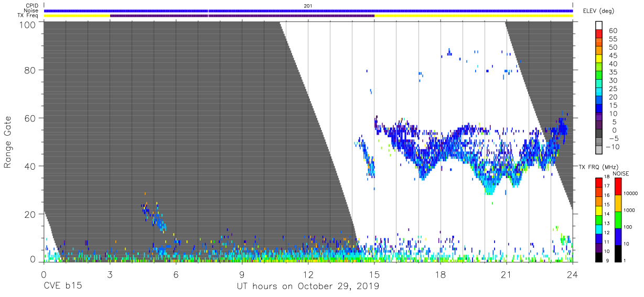Click the 21 tick on UT hours axis
The height and width of the screenshot is (297, 644).
pos(507,274)
